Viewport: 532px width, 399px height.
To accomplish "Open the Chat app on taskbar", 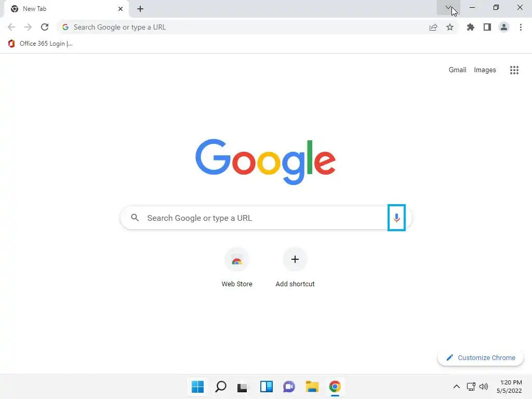I will (289, 387).
